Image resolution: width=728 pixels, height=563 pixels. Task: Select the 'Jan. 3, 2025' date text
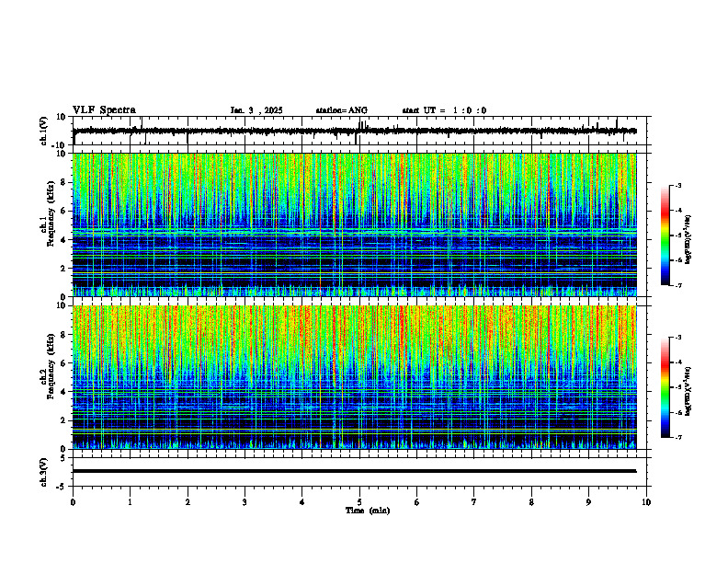pyautogui.click(x=256, y=110)
